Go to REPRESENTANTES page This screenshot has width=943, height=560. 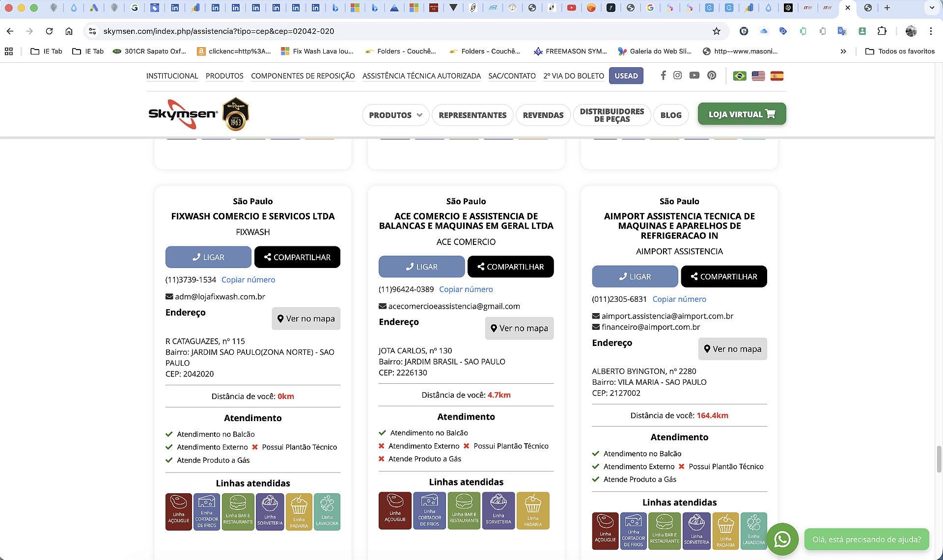tap(472, 115)
